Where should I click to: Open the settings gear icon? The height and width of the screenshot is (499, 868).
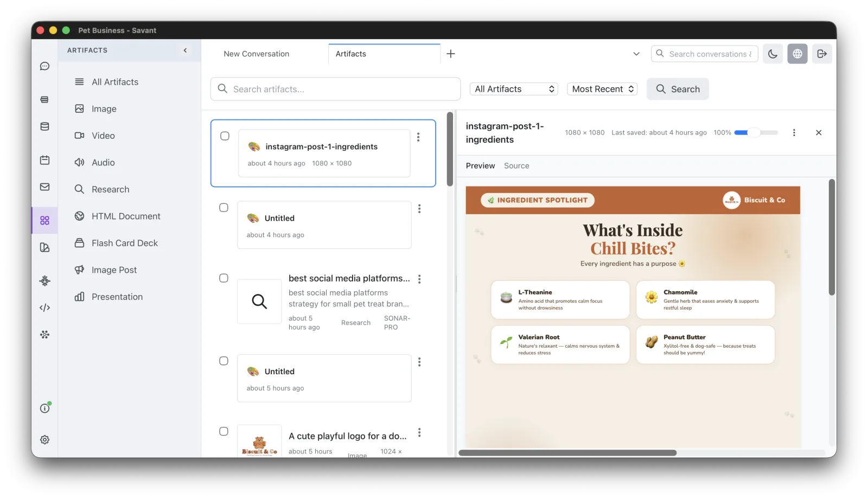tap(44, 440)
